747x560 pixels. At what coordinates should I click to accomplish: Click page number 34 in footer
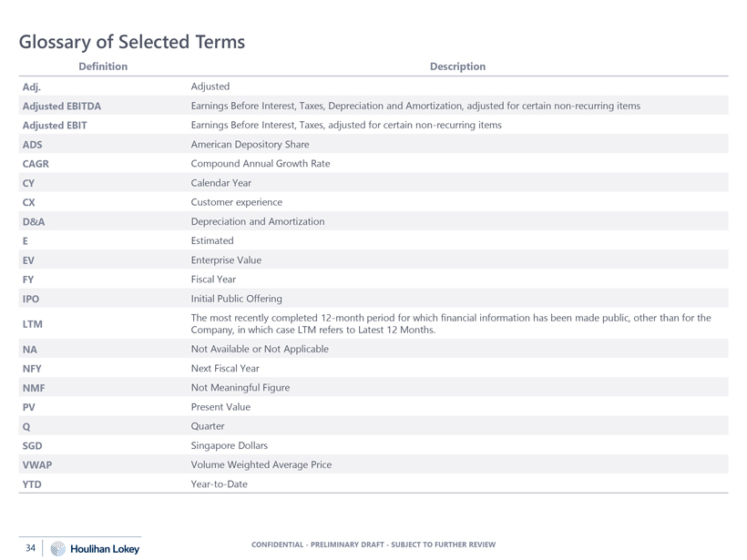[30, 548]
